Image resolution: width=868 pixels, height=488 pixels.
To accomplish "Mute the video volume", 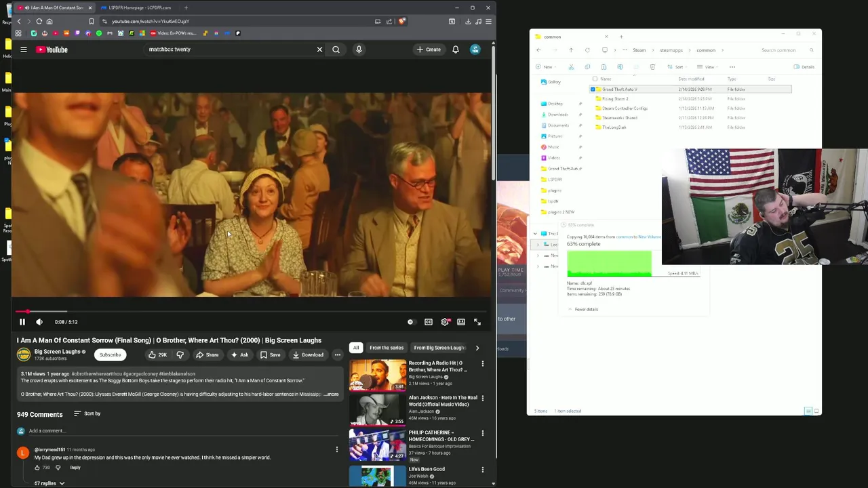I will (39, 322).
